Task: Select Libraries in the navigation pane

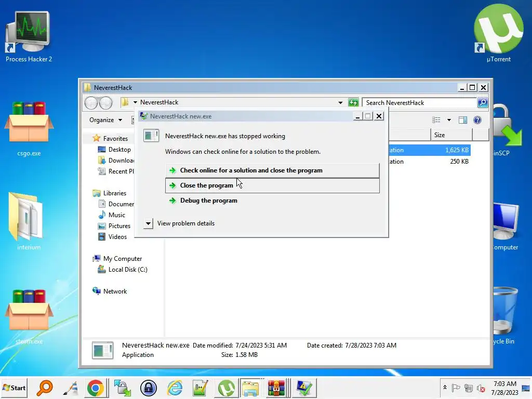Action: coord(115,193)
